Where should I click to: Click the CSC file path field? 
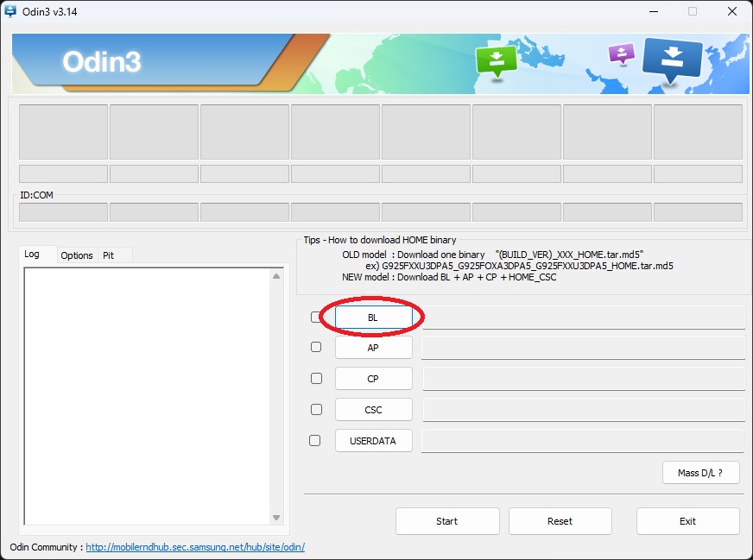coord(582,410)
